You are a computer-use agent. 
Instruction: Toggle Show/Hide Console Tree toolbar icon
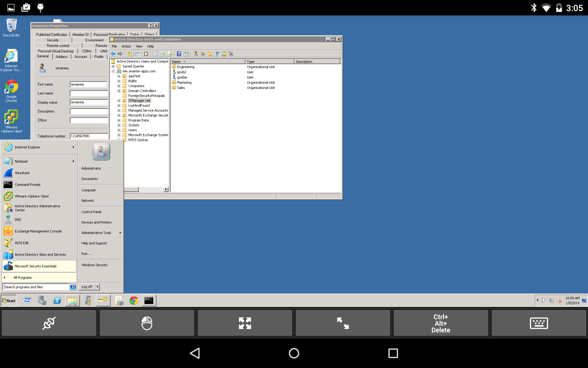(x=137, y=54)
